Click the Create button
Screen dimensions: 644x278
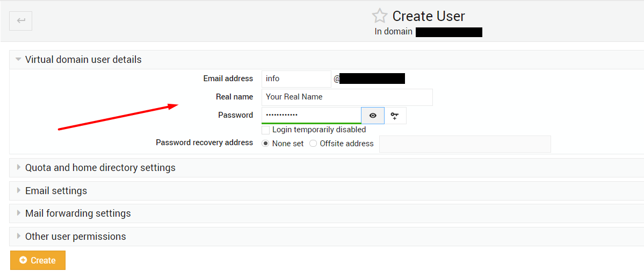point(38,260)
